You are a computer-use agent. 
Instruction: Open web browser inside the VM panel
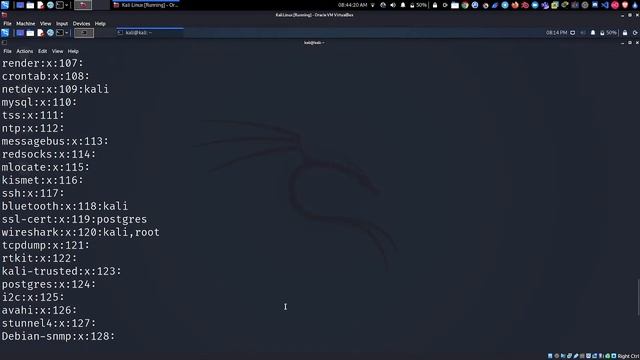[x=50, y=33]
